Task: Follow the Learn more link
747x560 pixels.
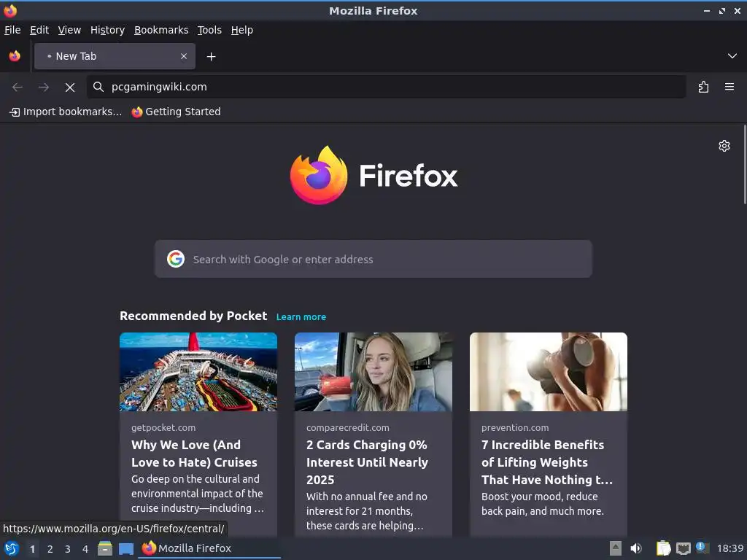Action: (x=301, y=317)
